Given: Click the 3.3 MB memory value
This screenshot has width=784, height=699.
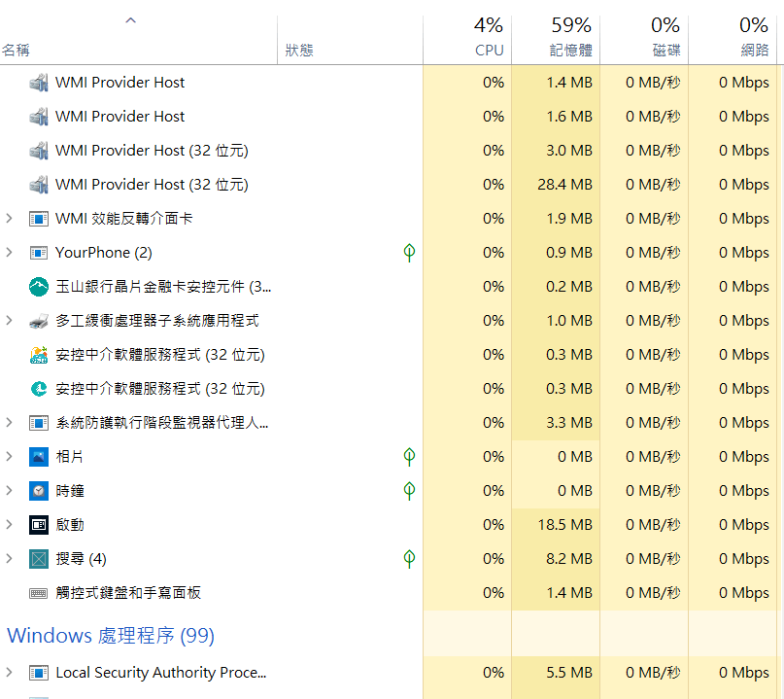Looking at the screenshot, I should pyautogui.click(x=569, y=423).
